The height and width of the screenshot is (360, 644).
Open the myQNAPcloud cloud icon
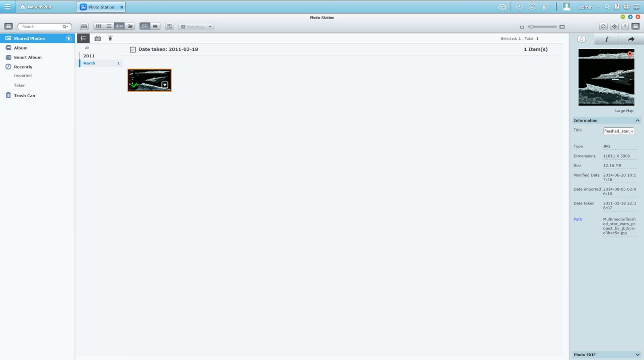pyautogui.click(x=502, y=7)
